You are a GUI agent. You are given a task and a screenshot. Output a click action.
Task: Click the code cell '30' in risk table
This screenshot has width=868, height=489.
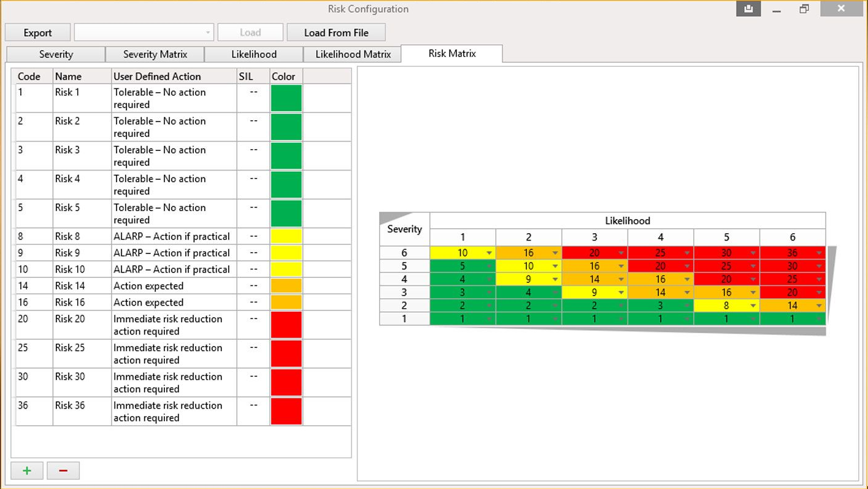(34, 382)
